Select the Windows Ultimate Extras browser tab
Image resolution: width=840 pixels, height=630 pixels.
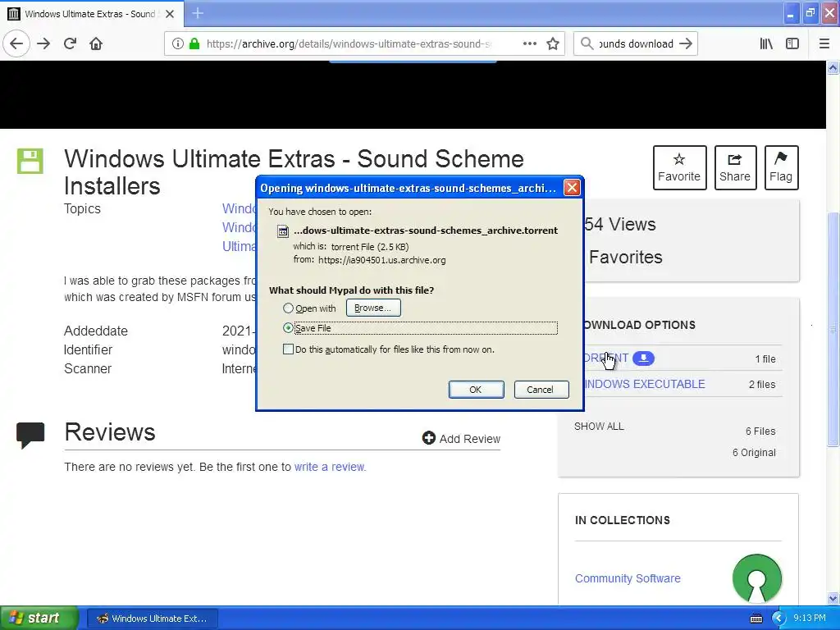(x=92, y=14)
